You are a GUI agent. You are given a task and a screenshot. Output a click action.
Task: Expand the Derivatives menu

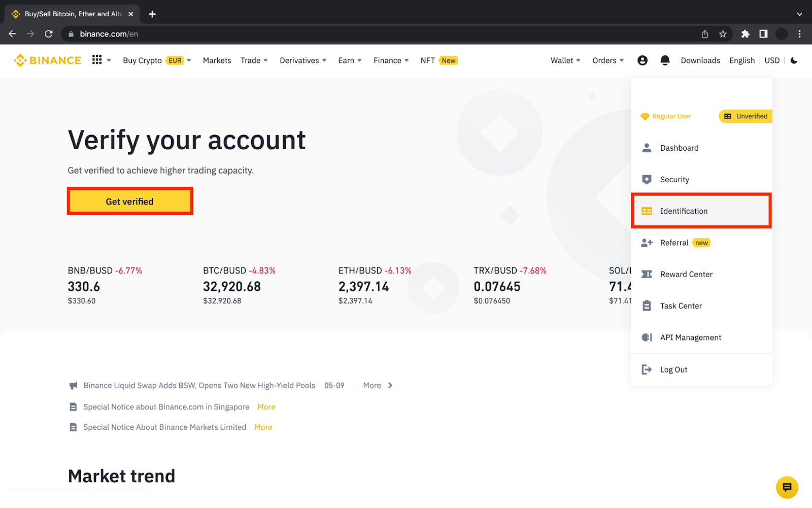pos(303,60)
